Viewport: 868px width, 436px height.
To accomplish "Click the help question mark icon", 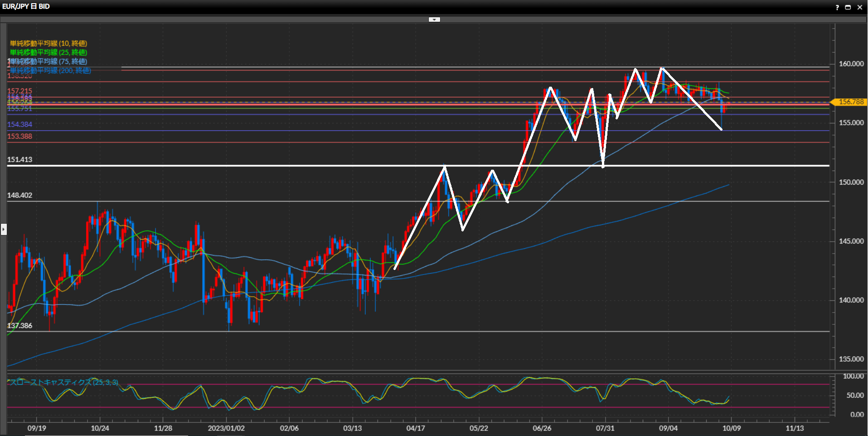I will 837,7.
